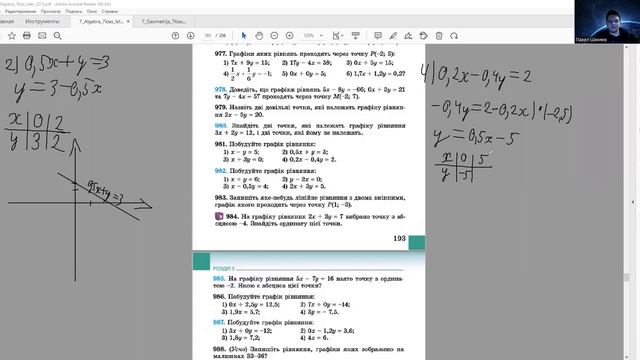Choose the selection arrow tool

click(x=244, y=36)
